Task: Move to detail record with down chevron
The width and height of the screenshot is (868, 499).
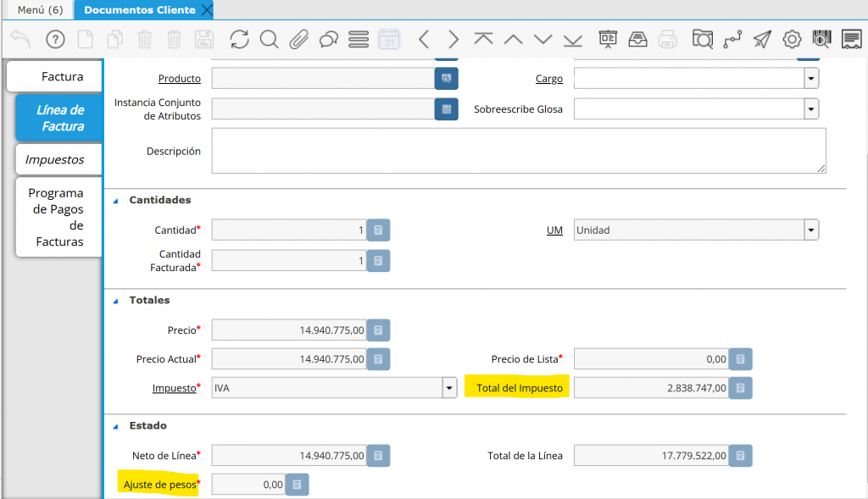Action: [x=543, y=39]
